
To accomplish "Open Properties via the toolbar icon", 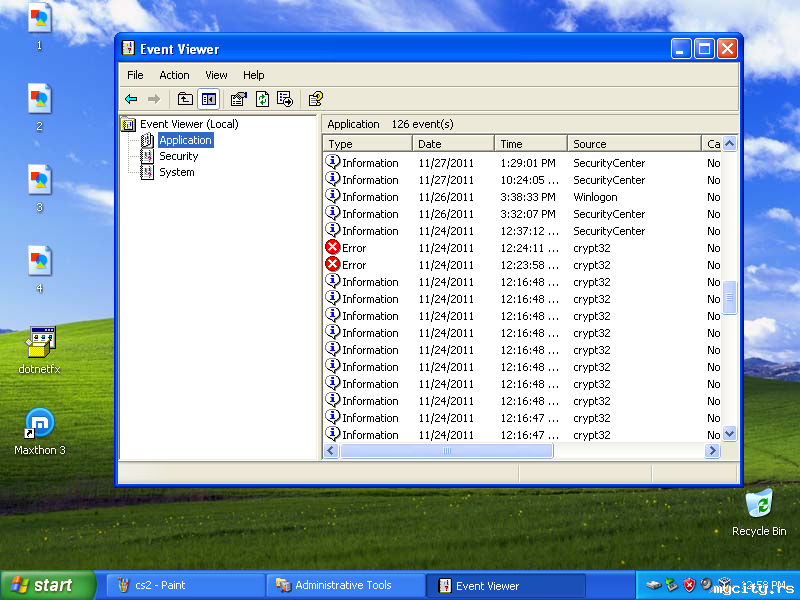I will tap(238, 99).
